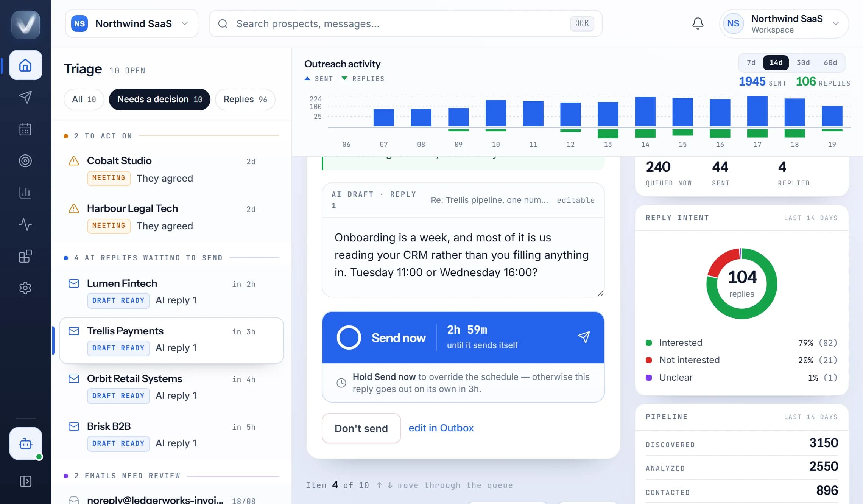Click the "REPLY INTENT" card heading
Image resolution: width=863 pixels, height=504 pixels.
[677, 218]
